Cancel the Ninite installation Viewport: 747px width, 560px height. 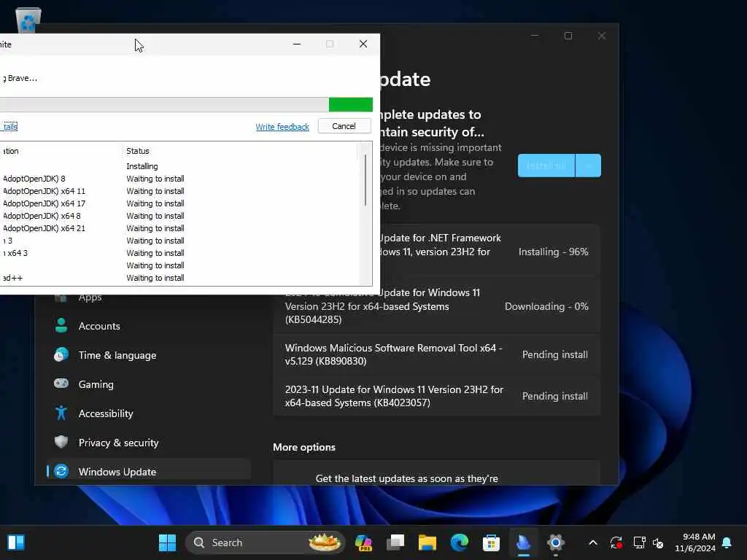click(x=344, y=126)
